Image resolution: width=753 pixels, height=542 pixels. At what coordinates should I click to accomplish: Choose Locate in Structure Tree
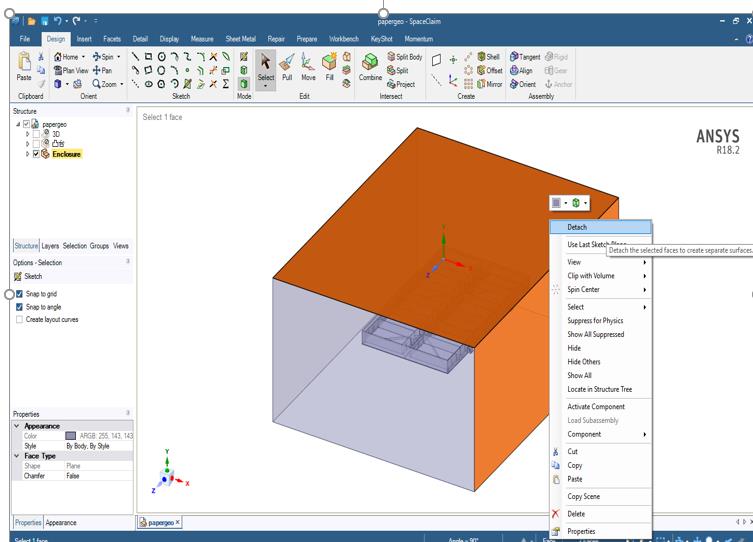[601, 389]
